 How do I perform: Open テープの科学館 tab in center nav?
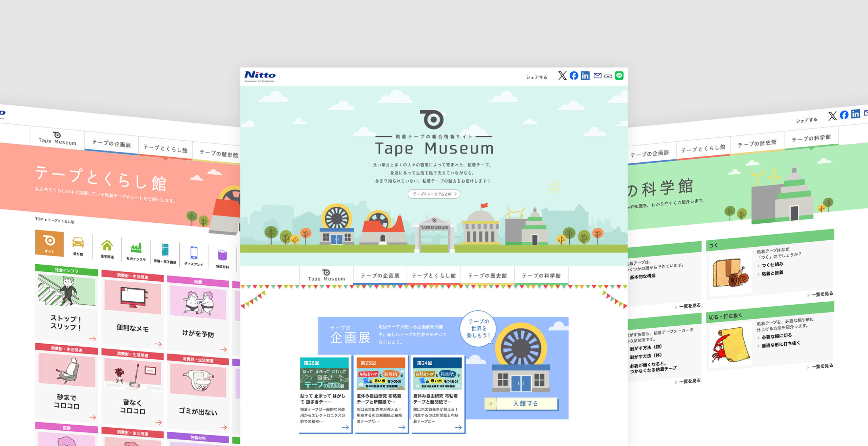[541, 276]
